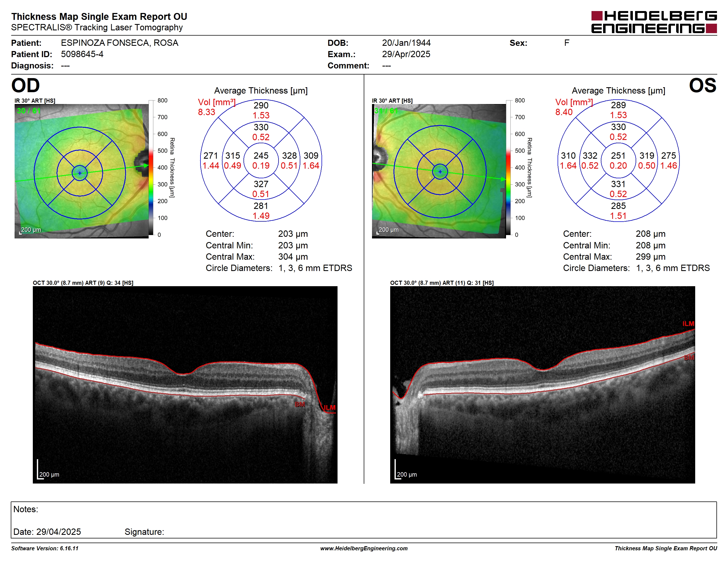Viewport: 728px width, 563px height.
Task: Click the OS total volume 8.40
Action: [564, 112]
